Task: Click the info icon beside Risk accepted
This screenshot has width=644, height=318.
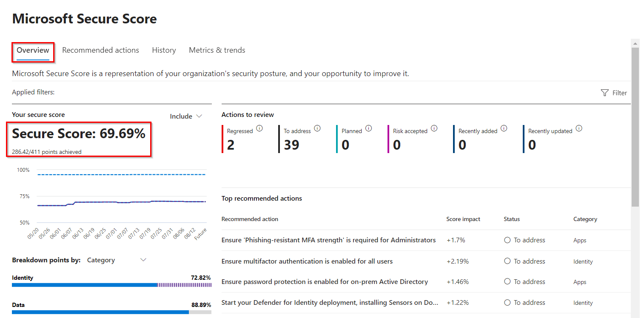Action: coord(434,128)
